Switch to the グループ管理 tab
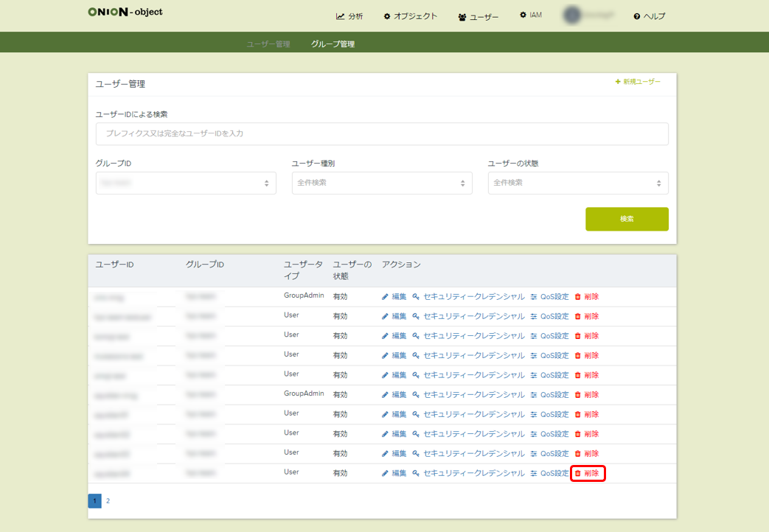This screenshot has height=532, width=769. [x=333, y=44]
